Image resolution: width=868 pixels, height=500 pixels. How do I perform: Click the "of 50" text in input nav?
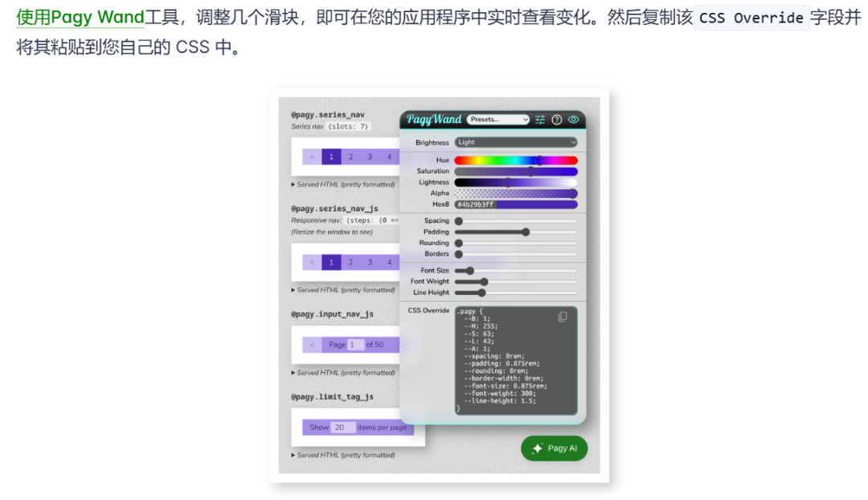pyautogui.click(x=375, y=344)
